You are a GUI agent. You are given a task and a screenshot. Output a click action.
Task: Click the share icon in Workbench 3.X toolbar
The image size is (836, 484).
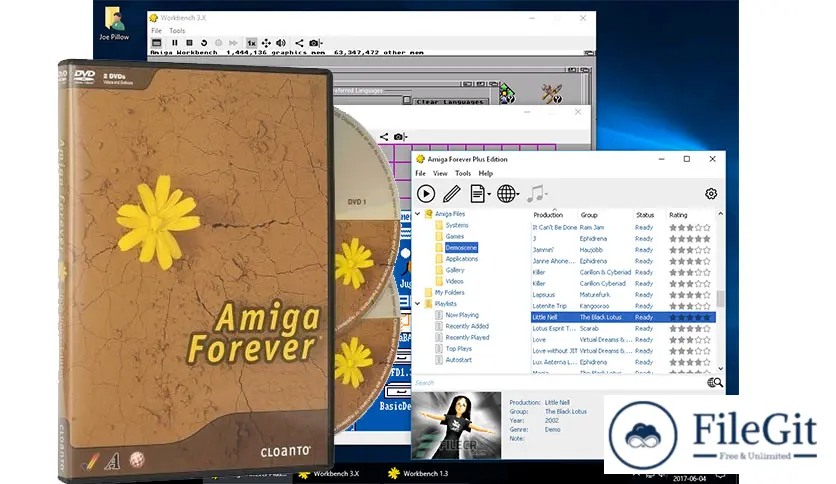[x=298, y=43]
